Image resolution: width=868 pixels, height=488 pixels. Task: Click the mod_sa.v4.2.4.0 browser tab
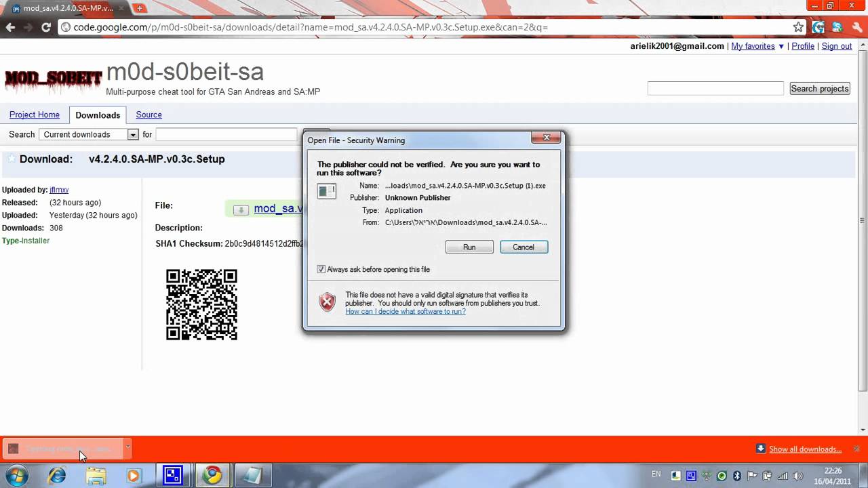click(68, 8)
